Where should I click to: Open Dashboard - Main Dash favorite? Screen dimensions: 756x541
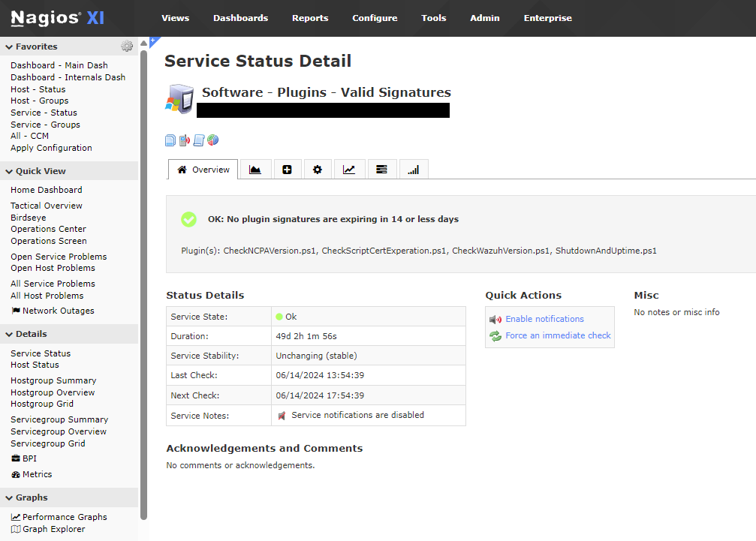tap(59, 65)
